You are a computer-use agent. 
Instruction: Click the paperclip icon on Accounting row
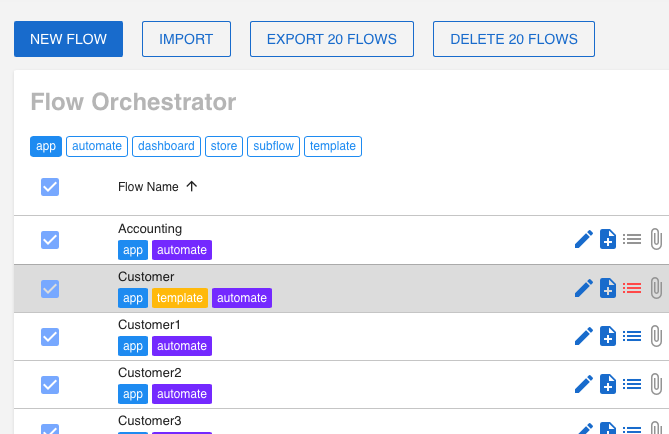(656, 239)
